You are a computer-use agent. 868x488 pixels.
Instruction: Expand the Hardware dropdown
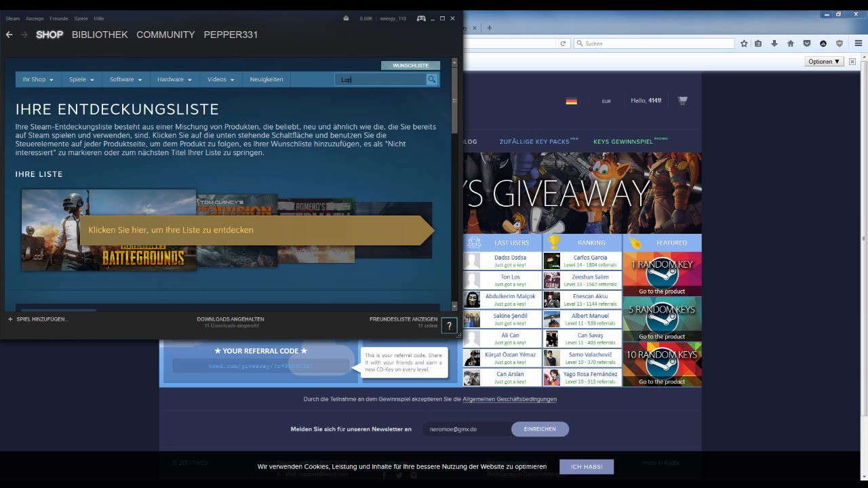tap(174, 79)
